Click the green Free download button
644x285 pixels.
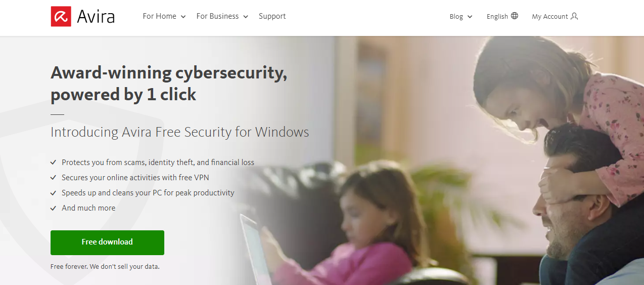(107, 242)
